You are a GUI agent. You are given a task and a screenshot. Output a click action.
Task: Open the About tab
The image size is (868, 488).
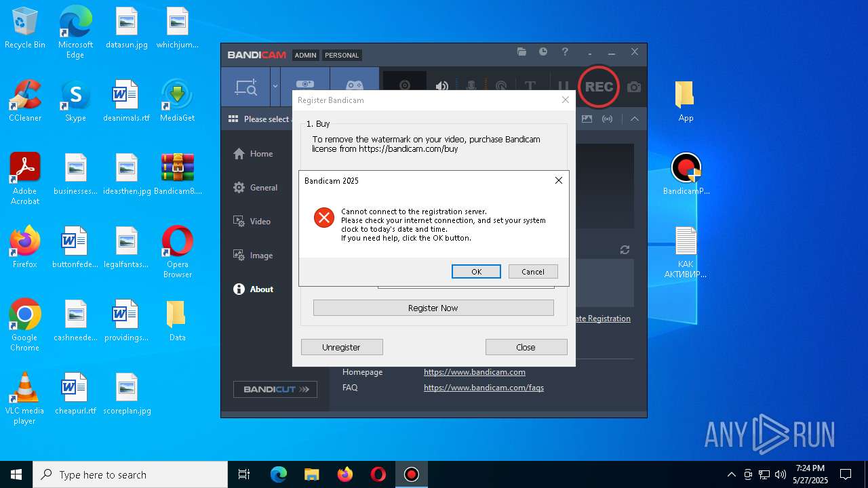253,289
